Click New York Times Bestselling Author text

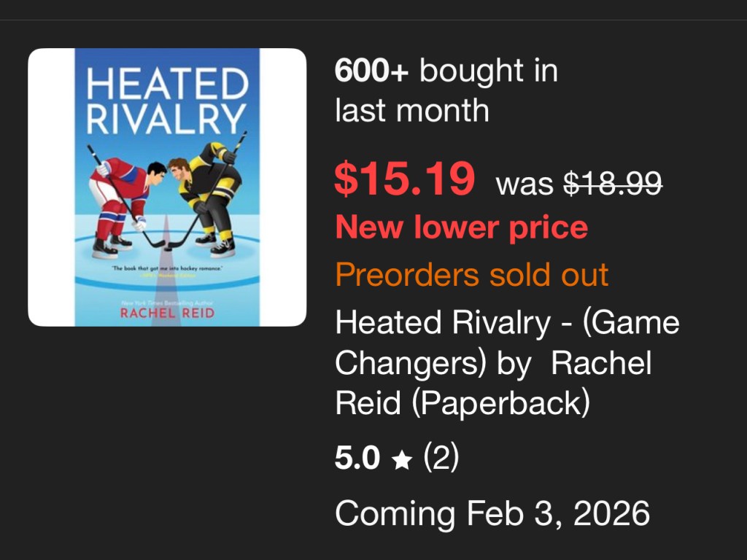coord(167,301)
